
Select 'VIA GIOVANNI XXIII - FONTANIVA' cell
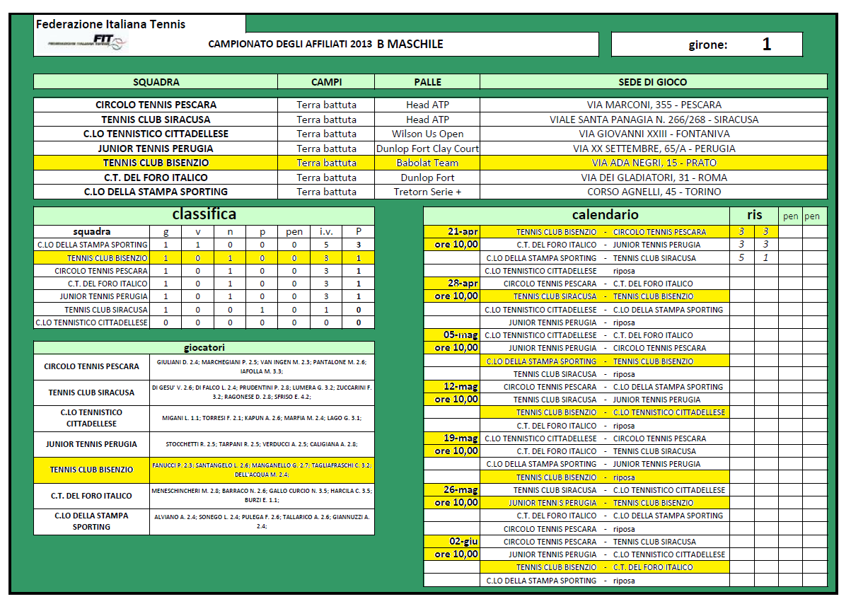tap(654, 134)
